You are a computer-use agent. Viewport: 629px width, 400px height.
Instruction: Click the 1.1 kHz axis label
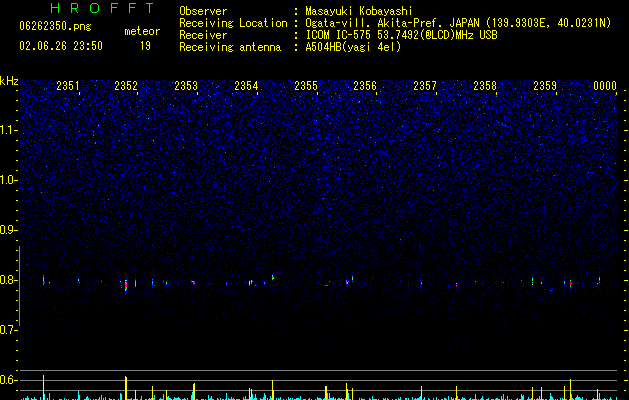click(x=8, y=130)
